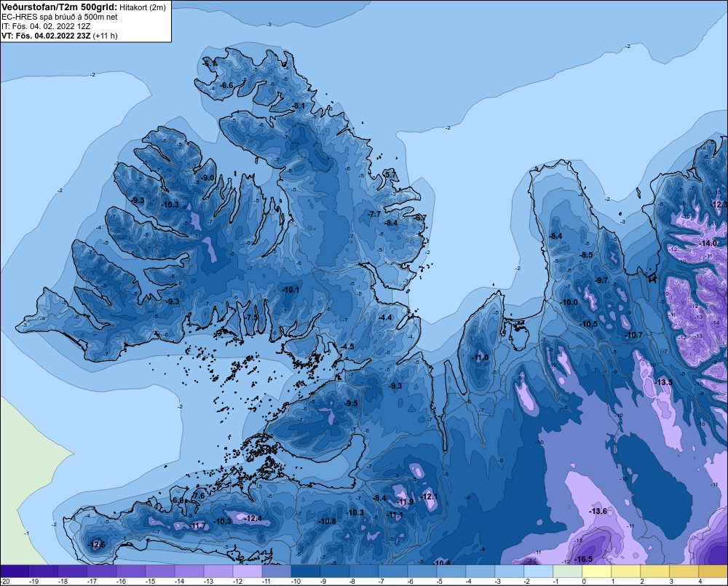
Task: Click the -9.5 temperature value on the map
Action: [352, 403]
